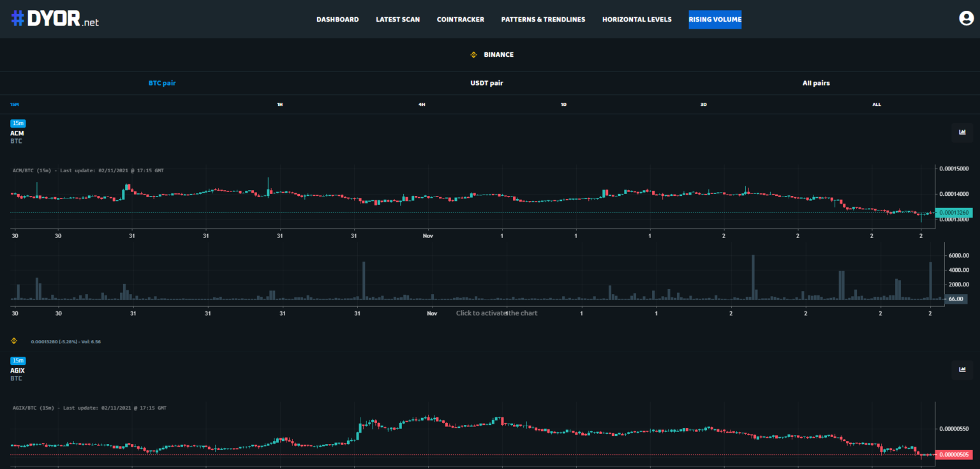Enable the 1D timeframe filter
This screenshot has height=469, width=980.
point(563,104)
